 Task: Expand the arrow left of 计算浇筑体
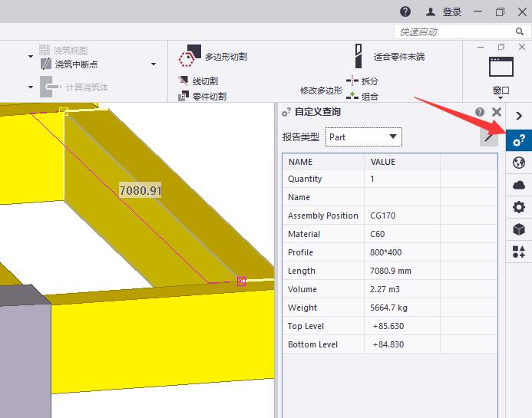(x=31, y=87)
